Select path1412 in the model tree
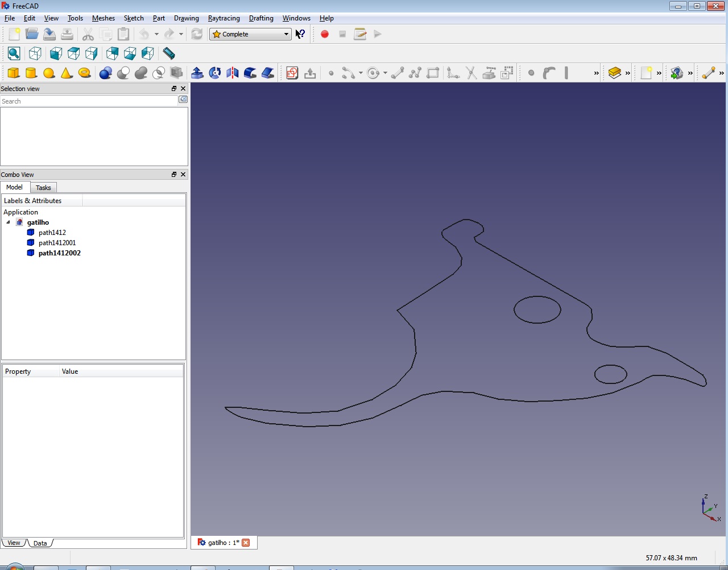The image size is (728, 570). pyautogui.click(x=52, y=233)
